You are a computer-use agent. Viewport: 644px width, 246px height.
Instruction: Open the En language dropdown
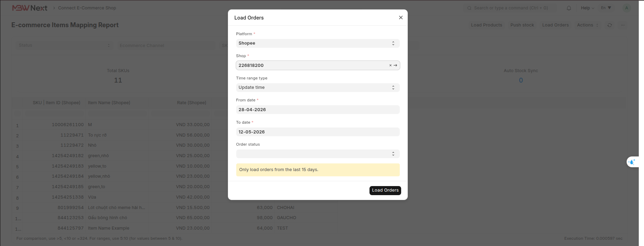tap(606, 8)
